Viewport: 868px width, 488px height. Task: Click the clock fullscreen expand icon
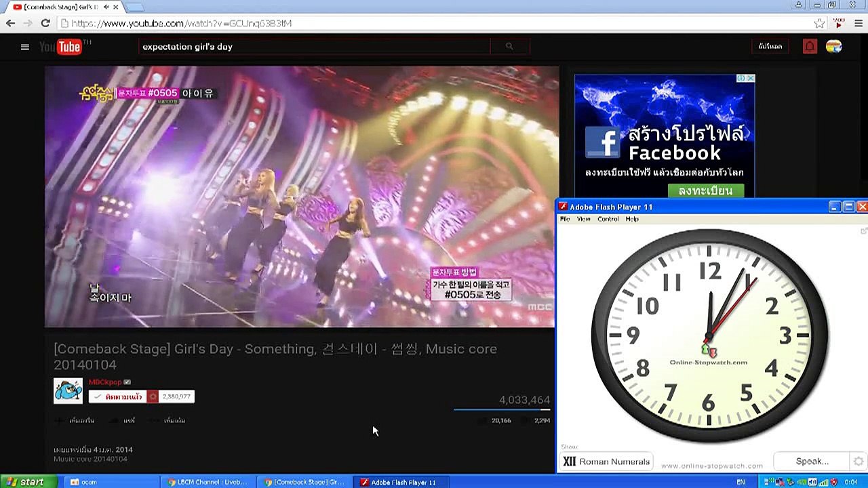864,231
